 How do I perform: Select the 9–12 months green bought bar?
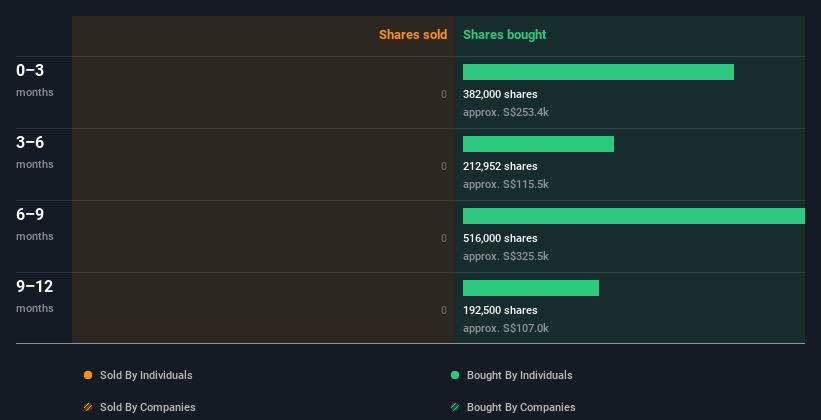[x=531, y=288]
